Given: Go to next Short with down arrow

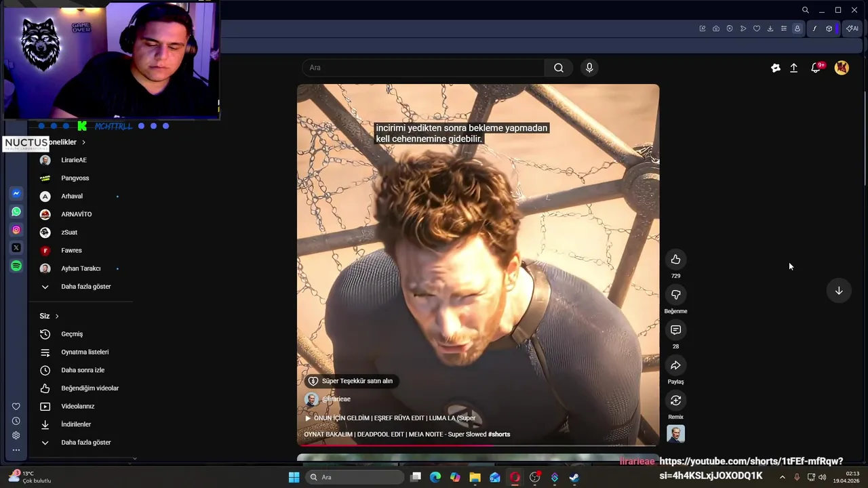Looking at the screenshot, I should (839, 290).
